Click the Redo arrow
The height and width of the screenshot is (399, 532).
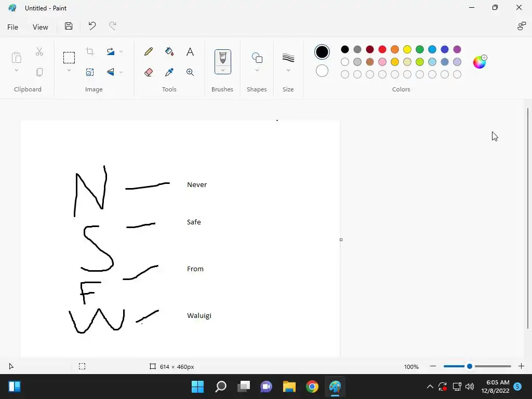click(112, 26)
